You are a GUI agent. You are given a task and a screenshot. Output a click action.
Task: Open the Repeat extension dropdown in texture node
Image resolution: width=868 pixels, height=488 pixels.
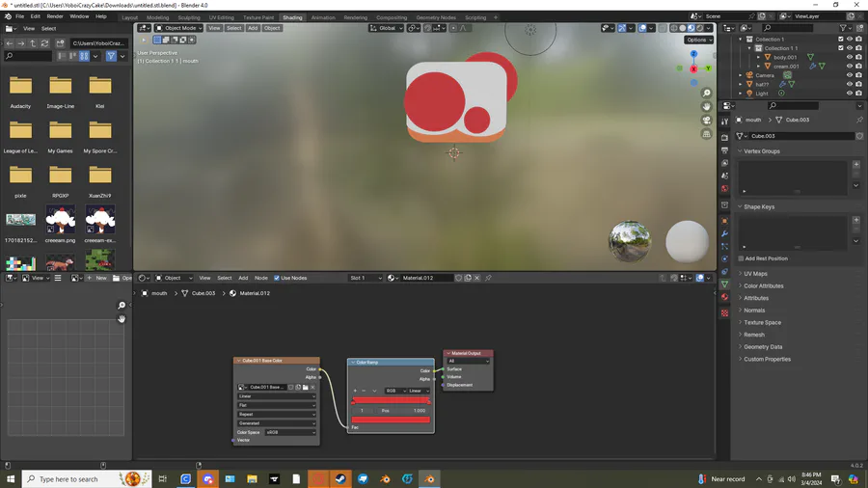pos(277,415)
